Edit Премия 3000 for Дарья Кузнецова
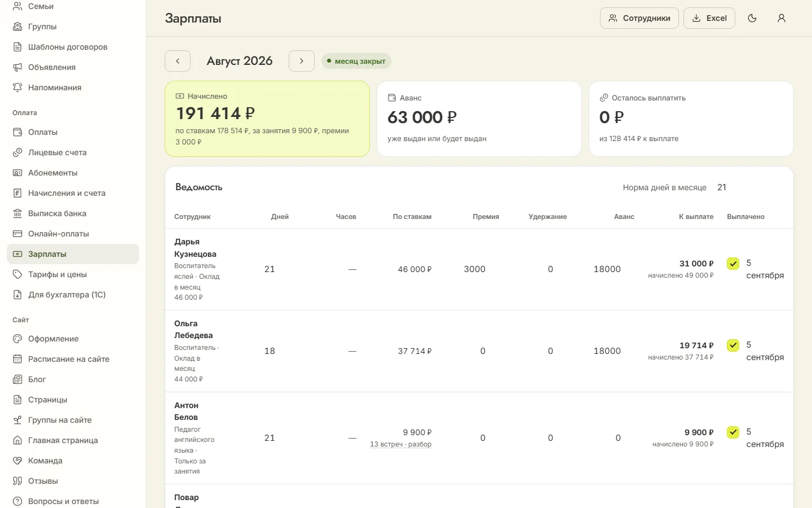The image size is (812, 508). 474,269
